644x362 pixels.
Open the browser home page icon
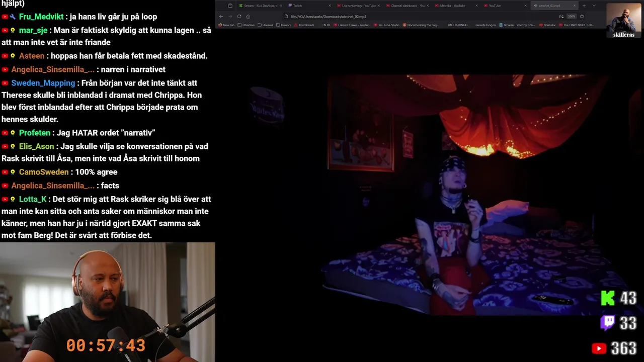tap(248, 16)
